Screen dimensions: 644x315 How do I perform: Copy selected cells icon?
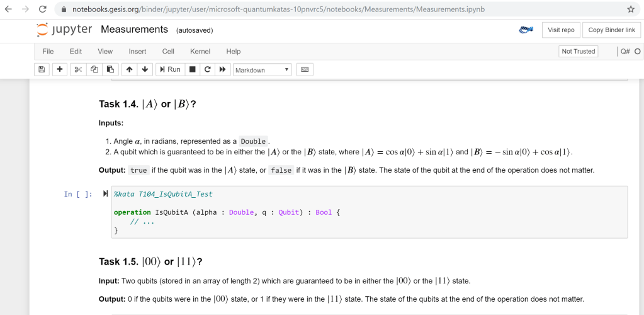[94, 69]
